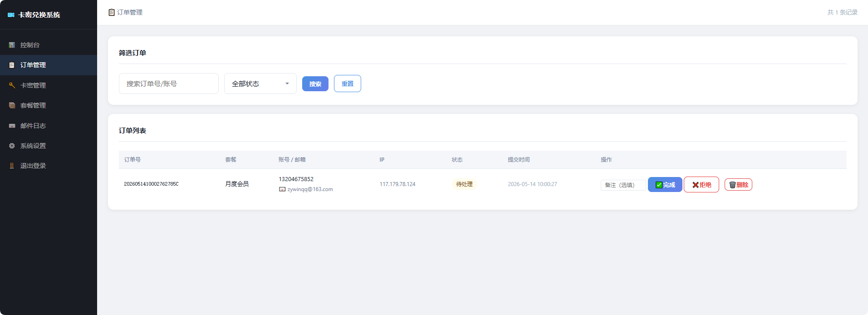The image size is (868, 315).
Task: Click the 待处理 status badge
Action: coord(464,184)
